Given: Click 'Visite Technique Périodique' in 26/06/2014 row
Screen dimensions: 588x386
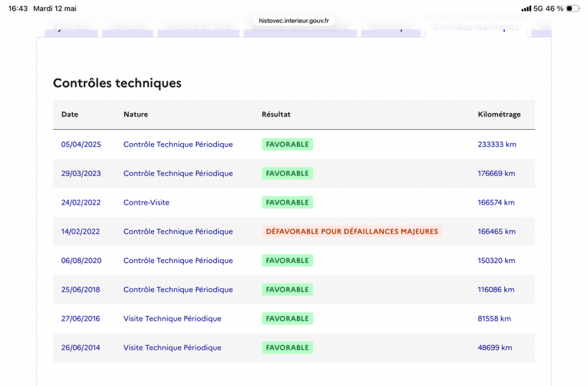Looking at the screenshot, I should pos(172,348).
